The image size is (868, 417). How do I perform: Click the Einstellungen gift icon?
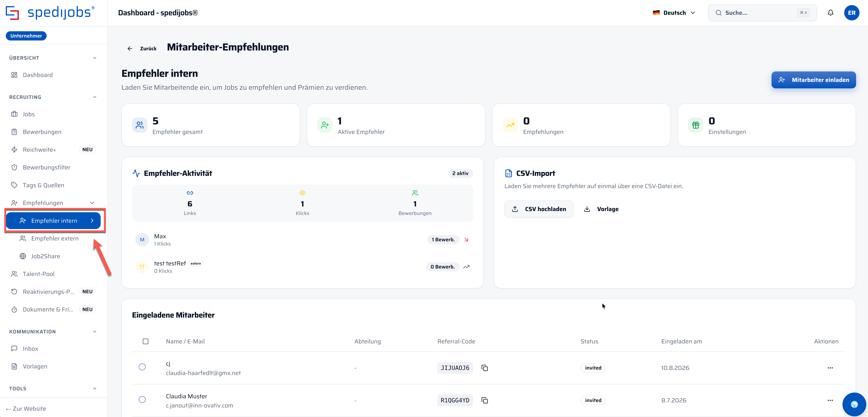coord(696,125)
